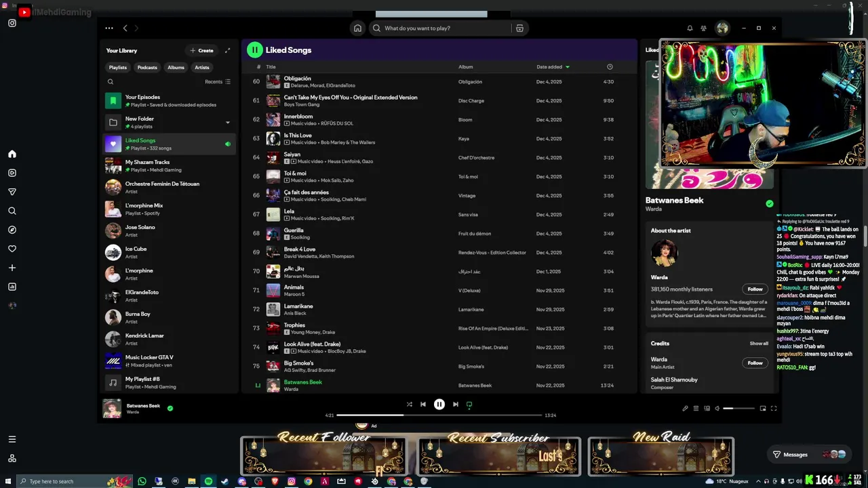This screenshot has width=868, height=488.
Task: Open Instagram icon in left sidebar
Action: click(x=12, y=23)
